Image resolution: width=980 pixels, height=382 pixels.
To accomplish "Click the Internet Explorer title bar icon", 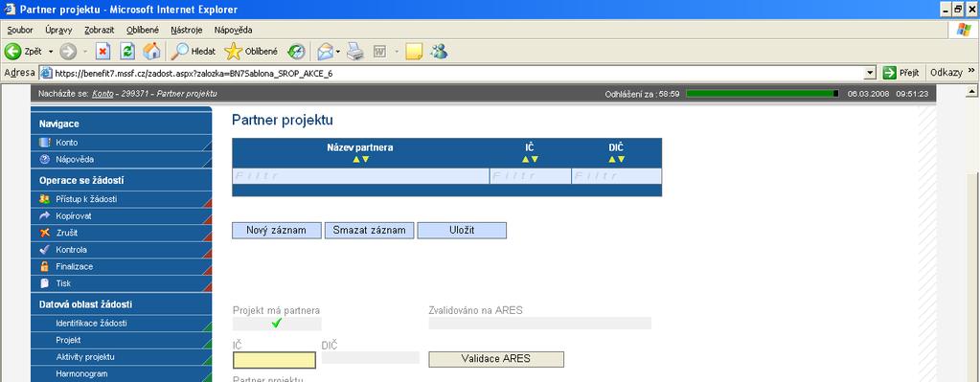I will [10, 10].
